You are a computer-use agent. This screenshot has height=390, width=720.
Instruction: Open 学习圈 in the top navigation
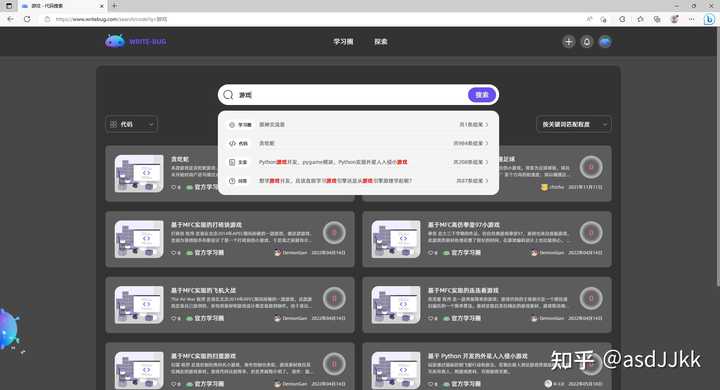click(343, 42)
